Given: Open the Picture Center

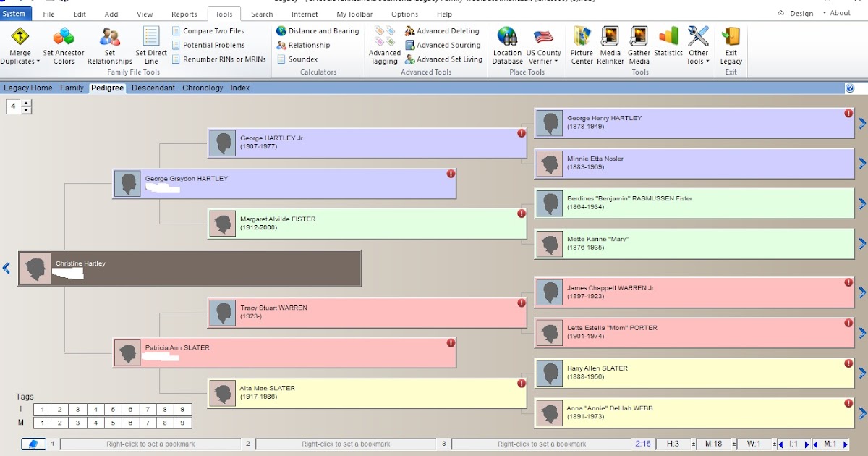Looking at the screenshot, I should pos(582,43).
